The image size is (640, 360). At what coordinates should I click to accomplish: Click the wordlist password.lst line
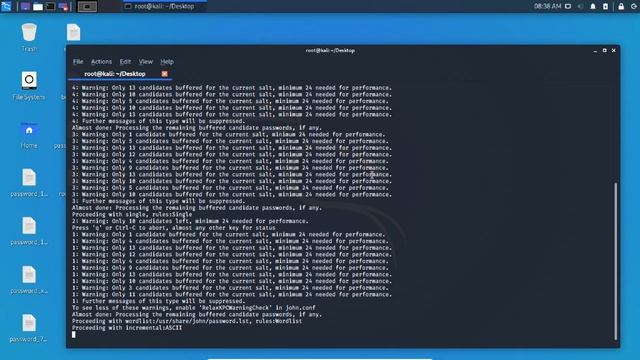pos(187,321)
